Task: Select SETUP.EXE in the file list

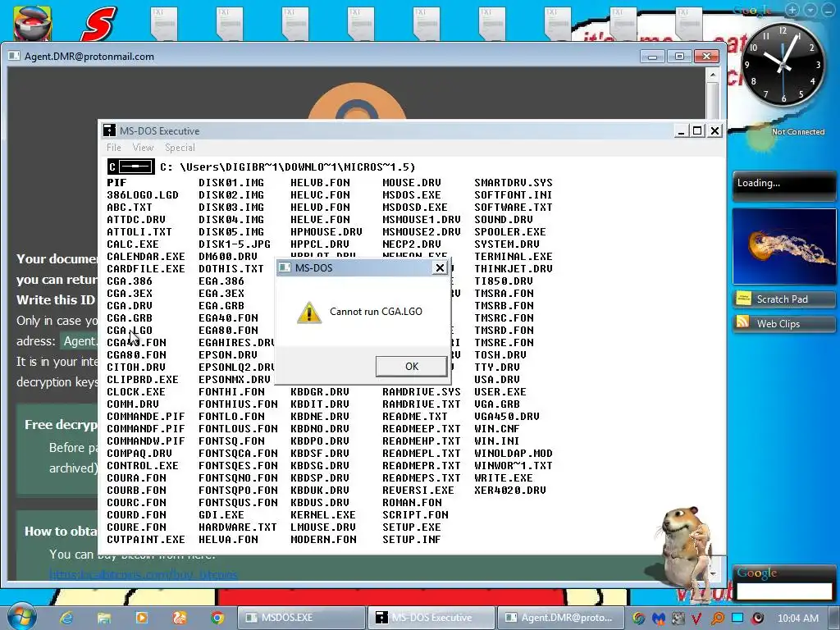Action: pyautogui.click(x=412, y=527)
